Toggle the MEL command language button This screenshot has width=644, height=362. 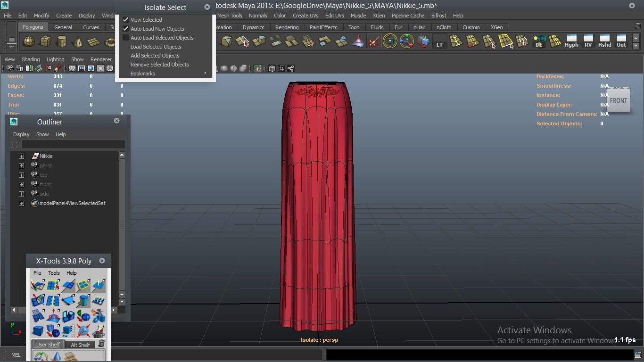16,355
